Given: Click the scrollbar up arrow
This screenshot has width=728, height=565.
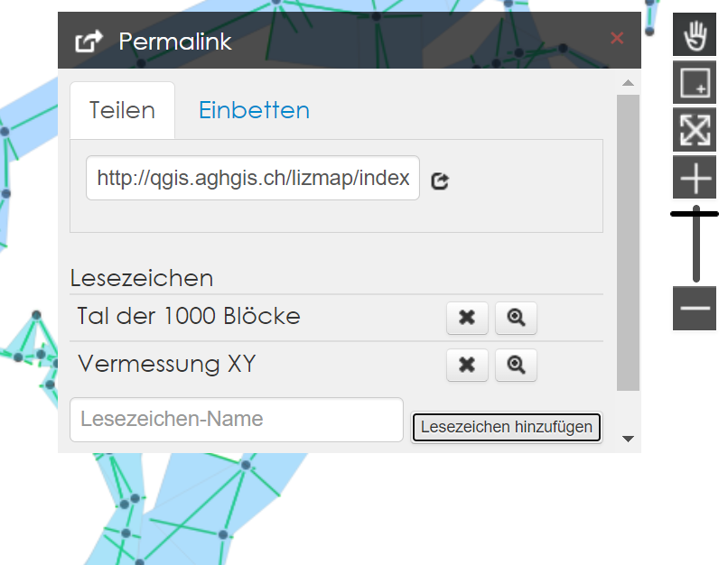Looking at the screenshot, I should 628,83.
